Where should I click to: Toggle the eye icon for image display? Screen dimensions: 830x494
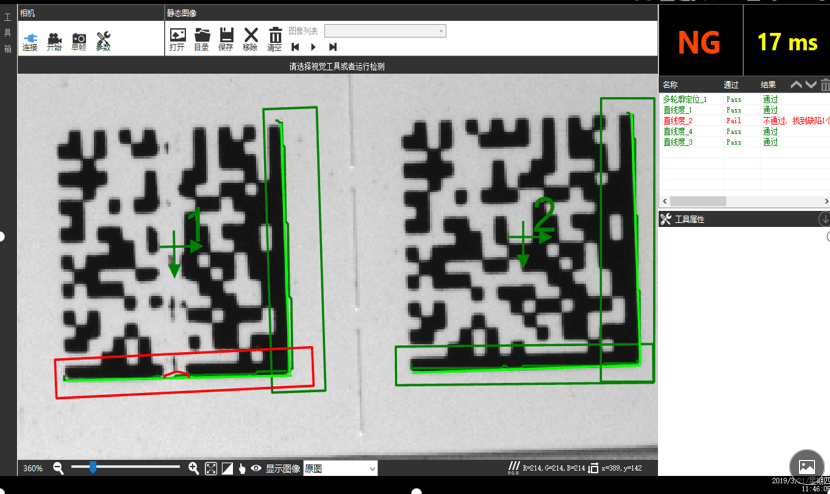pyautogui.click(x=256, y=468)
